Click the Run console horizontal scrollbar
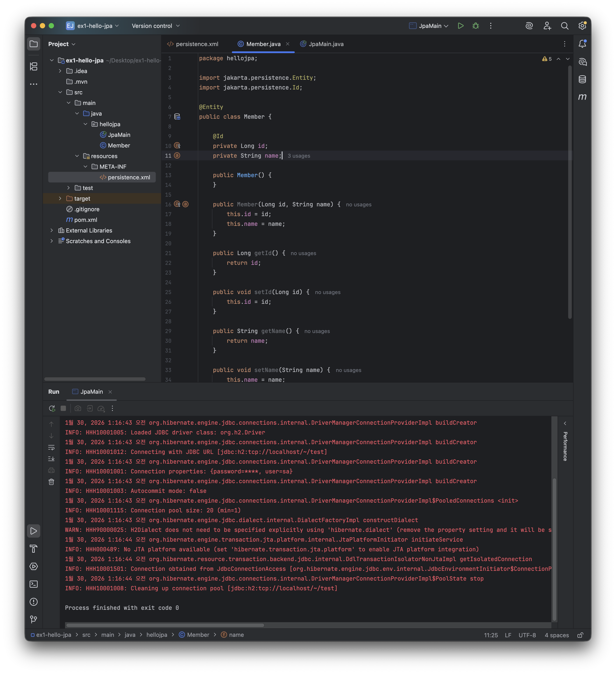 click(165, 625)
